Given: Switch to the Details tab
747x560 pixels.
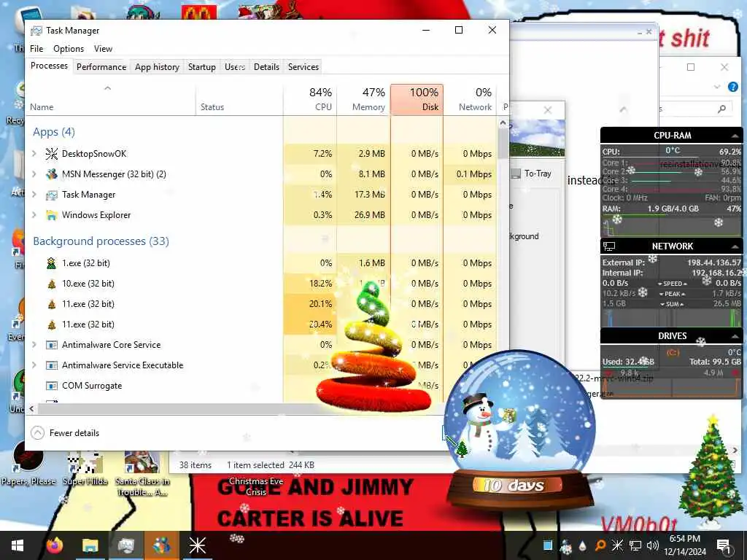Looking at the screenshot, I should tap(266, 66).
